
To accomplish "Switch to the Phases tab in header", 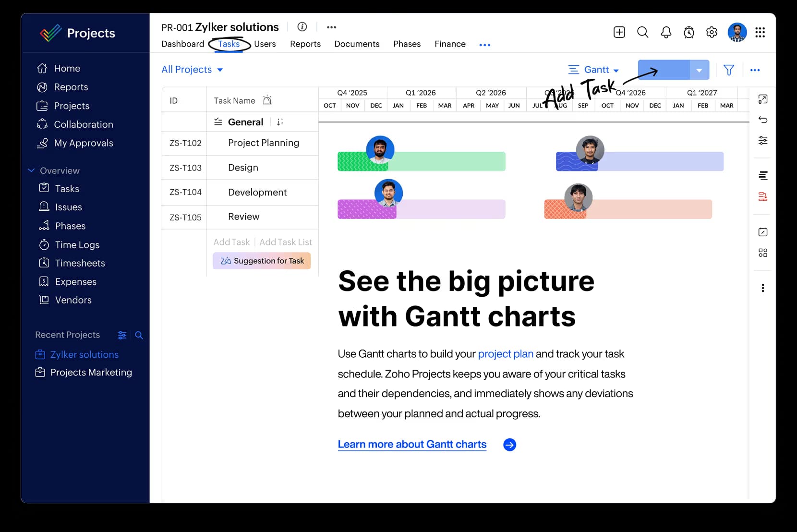I will [407, 44].
